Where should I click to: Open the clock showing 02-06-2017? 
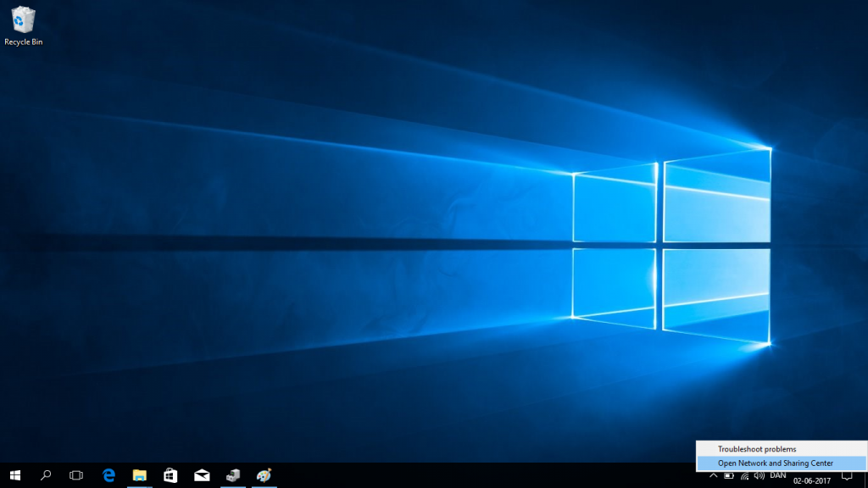click(x=811, y=480)
